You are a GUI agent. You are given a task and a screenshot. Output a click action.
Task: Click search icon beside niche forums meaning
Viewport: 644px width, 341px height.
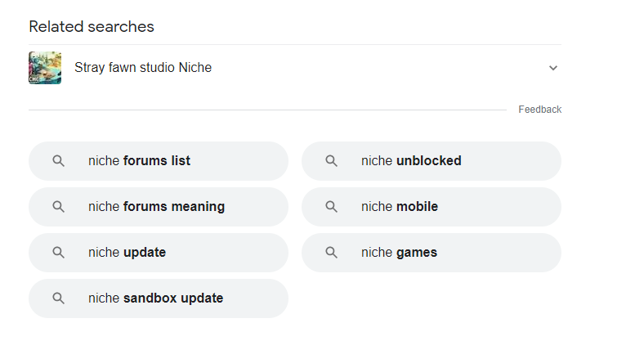[58, 207]
